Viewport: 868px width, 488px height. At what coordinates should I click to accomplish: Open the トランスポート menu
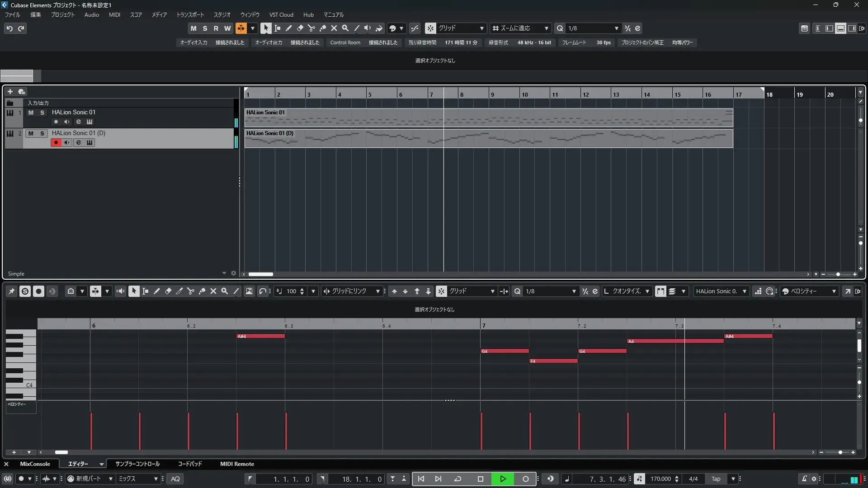click(x=190, y=15)
